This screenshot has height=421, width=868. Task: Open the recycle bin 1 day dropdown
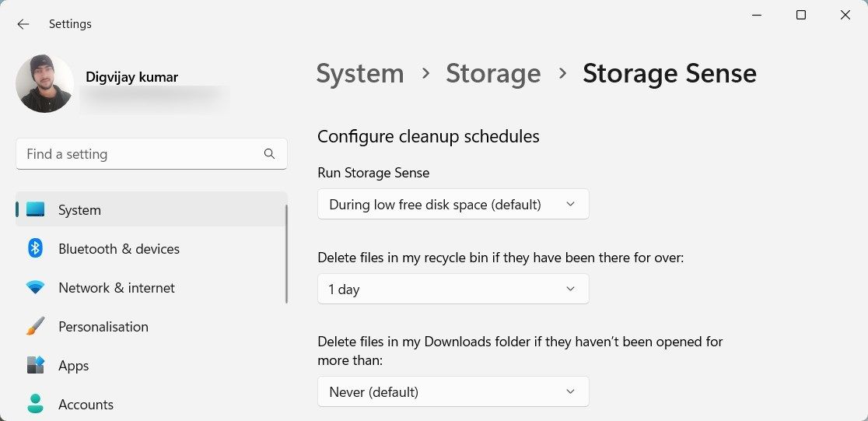click(453, 289)
